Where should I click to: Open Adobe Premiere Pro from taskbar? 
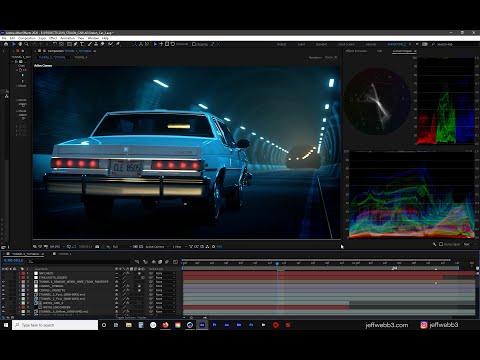(x=214, y=325)
